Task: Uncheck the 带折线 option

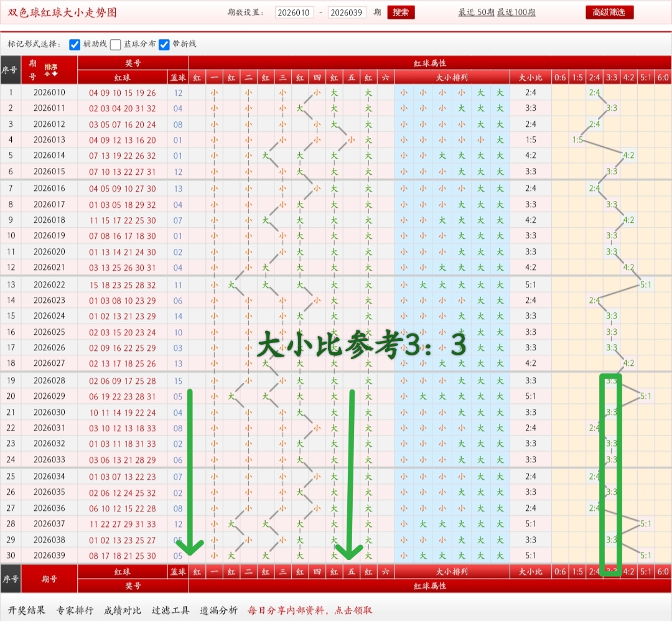Action: coord(164,44)
